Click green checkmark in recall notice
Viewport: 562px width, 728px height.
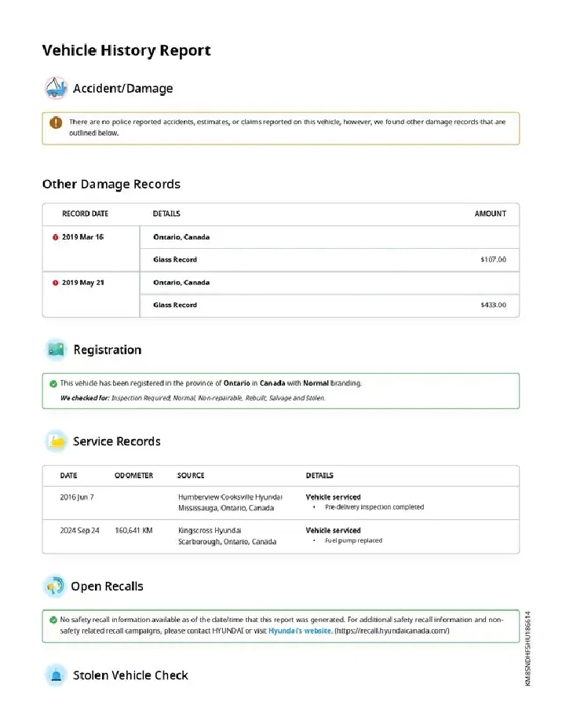pyautogui.click(x=53, y=620)
